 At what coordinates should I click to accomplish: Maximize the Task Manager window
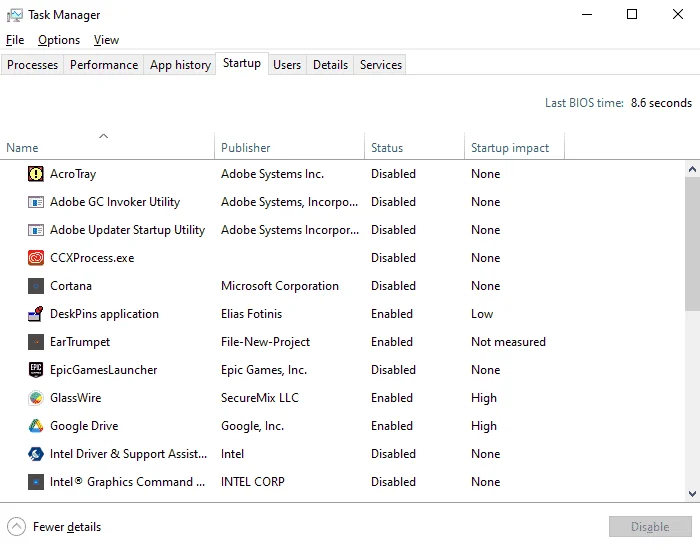click(632, 15)
